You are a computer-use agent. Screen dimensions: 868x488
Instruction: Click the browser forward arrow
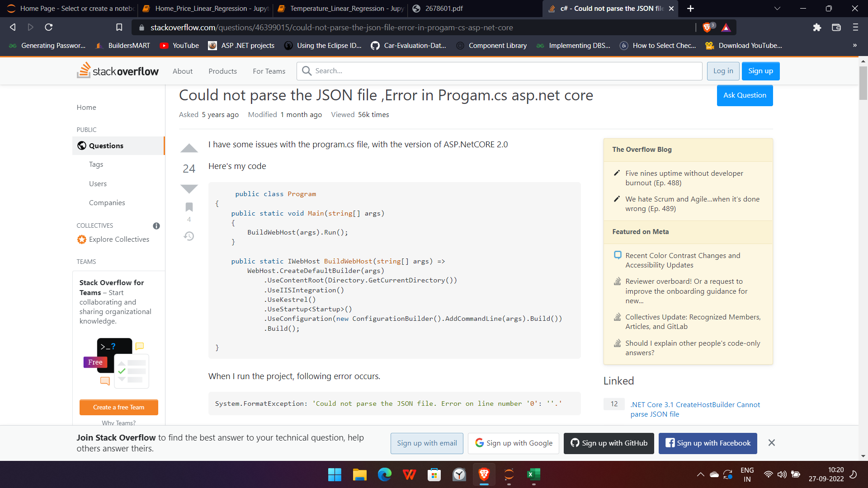coord(30,27)
